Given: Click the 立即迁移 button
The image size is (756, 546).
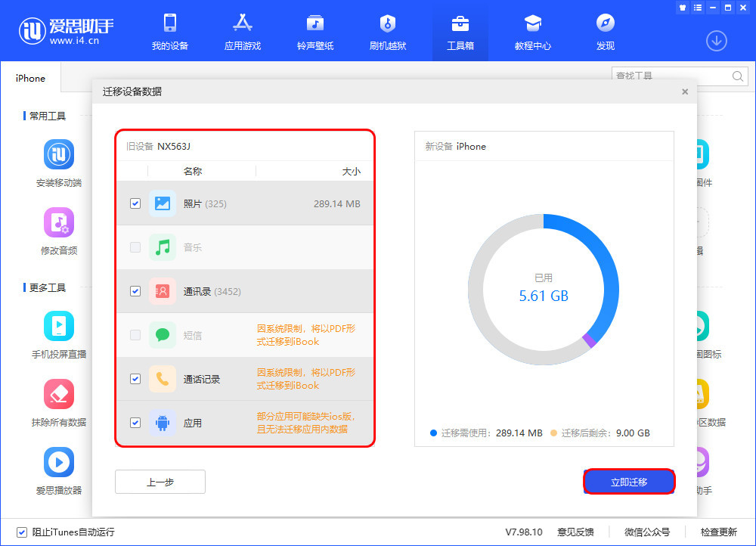Looking at the screenshot, I should click(629, 482).
